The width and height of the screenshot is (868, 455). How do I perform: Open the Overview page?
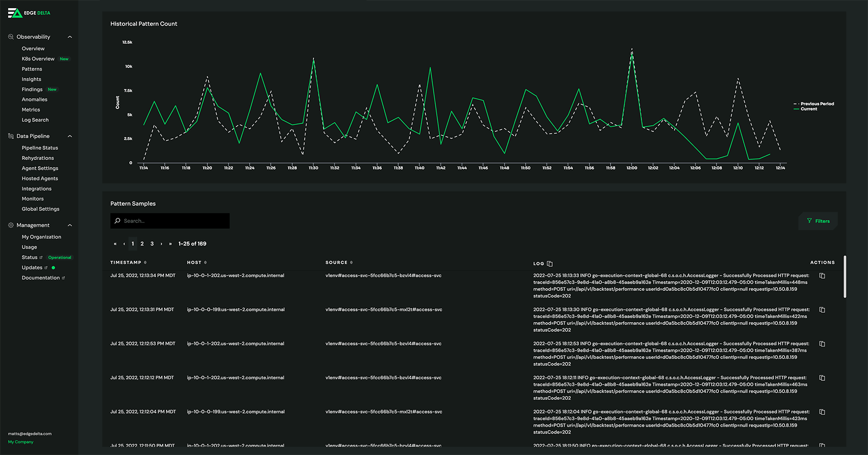(33, 49)
